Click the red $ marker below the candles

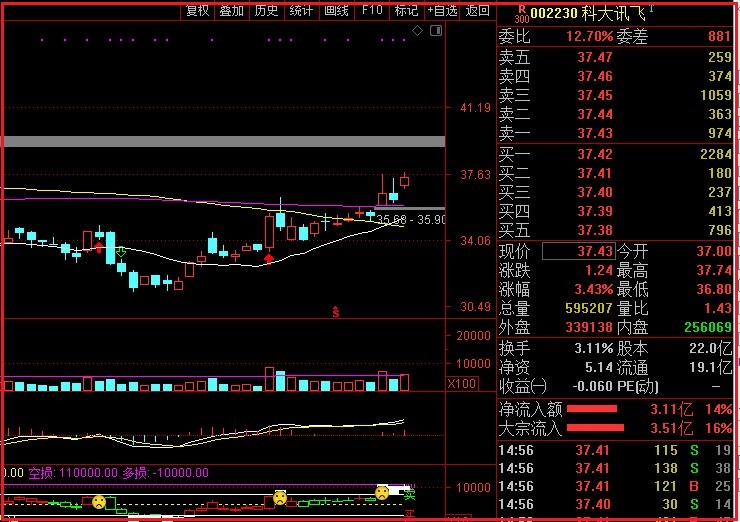(x=336, y=312)
